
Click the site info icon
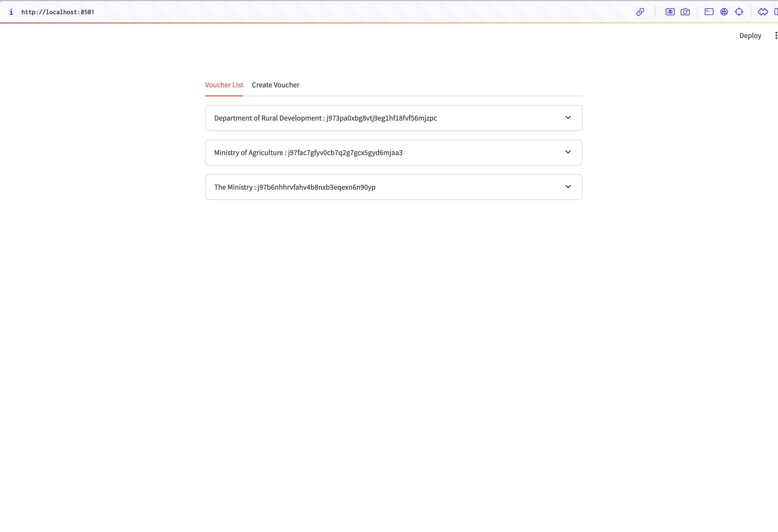pyautogui.click(x=11, y=12)
